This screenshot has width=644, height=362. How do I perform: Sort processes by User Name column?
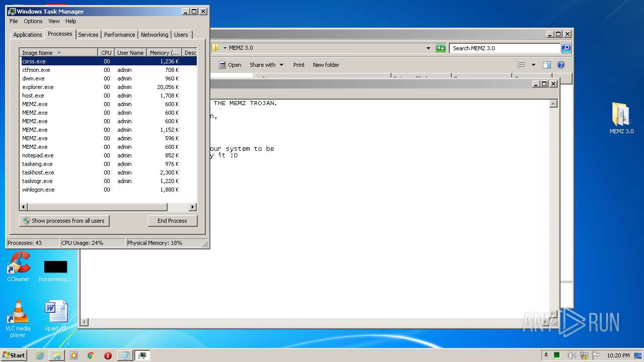point(130,53)
